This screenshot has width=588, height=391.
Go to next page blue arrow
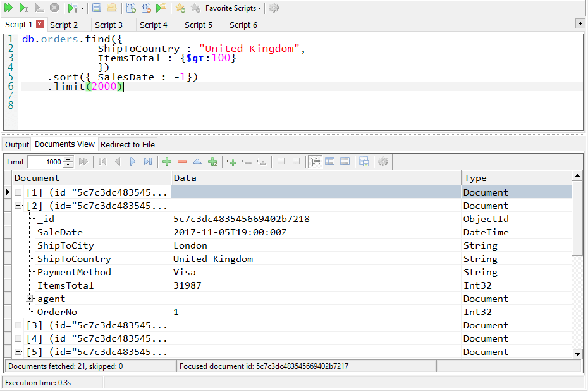click(x=133, y=162)
